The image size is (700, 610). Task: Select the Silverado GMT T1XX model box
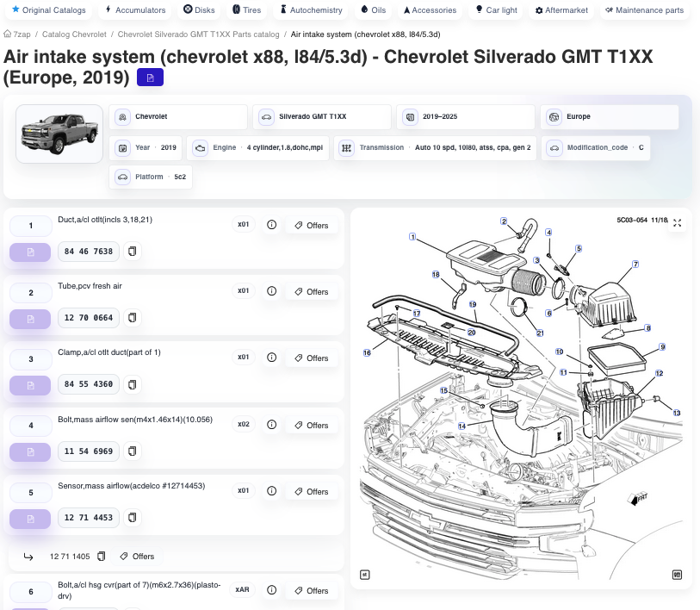pos(322,116)
